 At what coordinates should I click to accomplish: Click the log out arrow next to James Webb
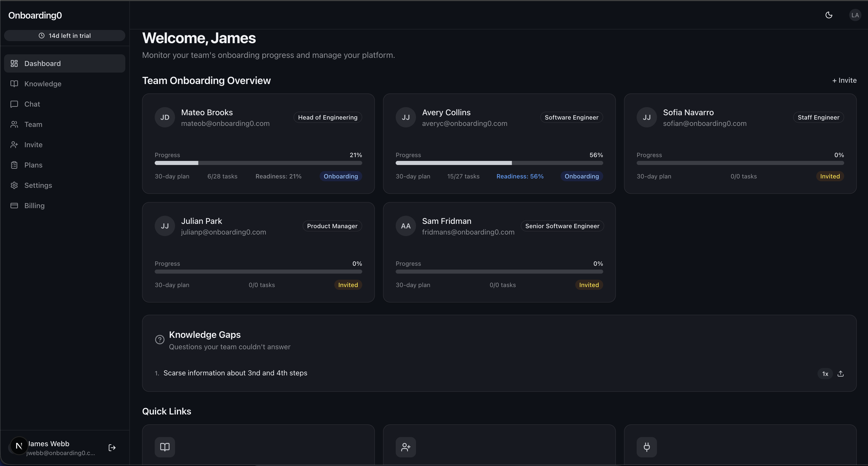[112, 447]
